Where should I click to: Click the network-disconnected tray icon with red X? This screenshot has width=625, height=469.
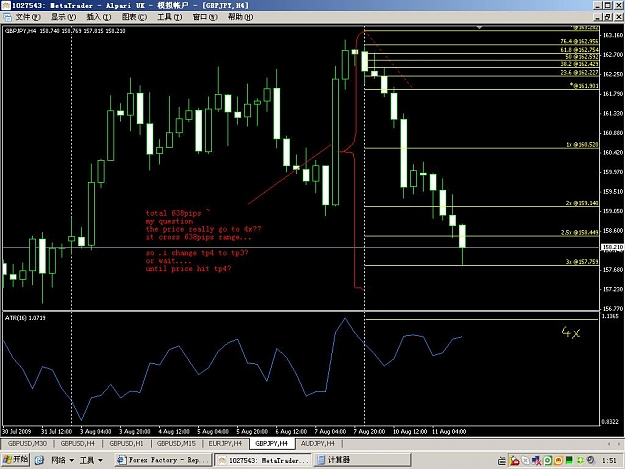(x=536, y=461)
